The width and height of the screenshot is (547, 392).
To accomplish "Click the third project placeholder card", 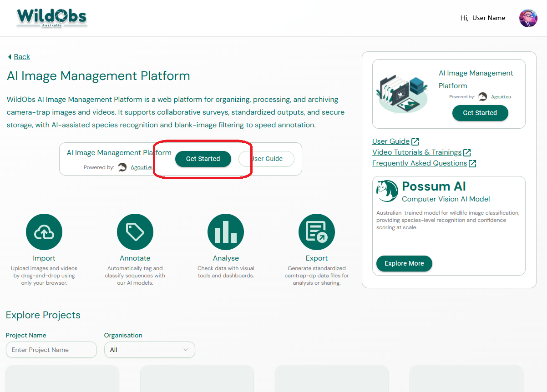I will [332, 378].
